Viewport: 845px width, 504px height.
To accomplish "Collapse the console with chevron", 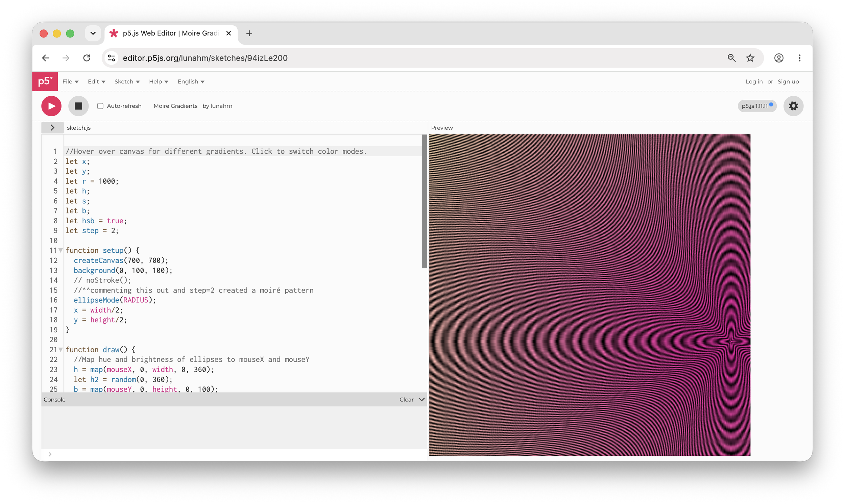I will pos(421,400).
